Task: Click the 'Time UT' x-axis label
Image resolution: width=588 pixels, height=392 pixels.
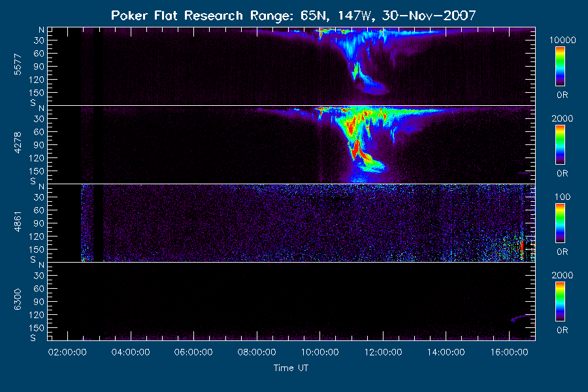Action: 291,368
